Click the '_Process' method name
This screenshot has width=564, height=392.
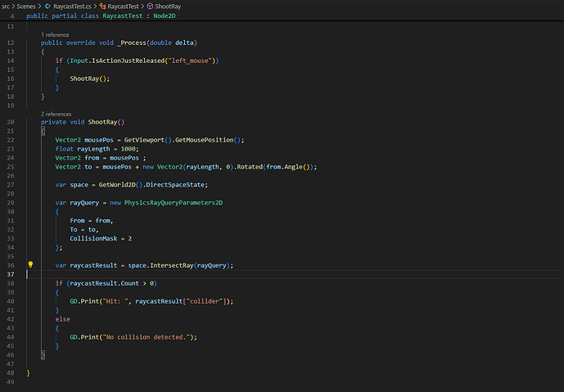coord(132,43)
